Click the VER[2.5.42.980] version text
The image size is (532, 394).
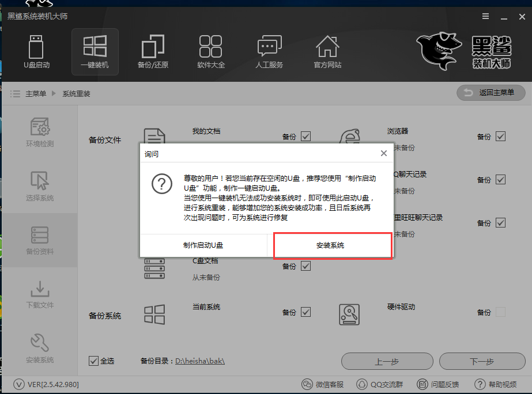click(53, 385)
